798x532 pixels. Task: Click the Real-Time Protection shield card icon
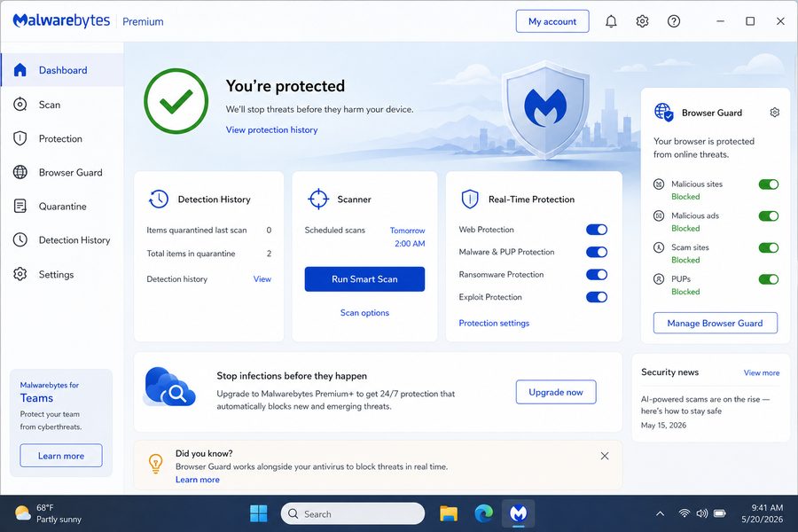click(470, 199)
